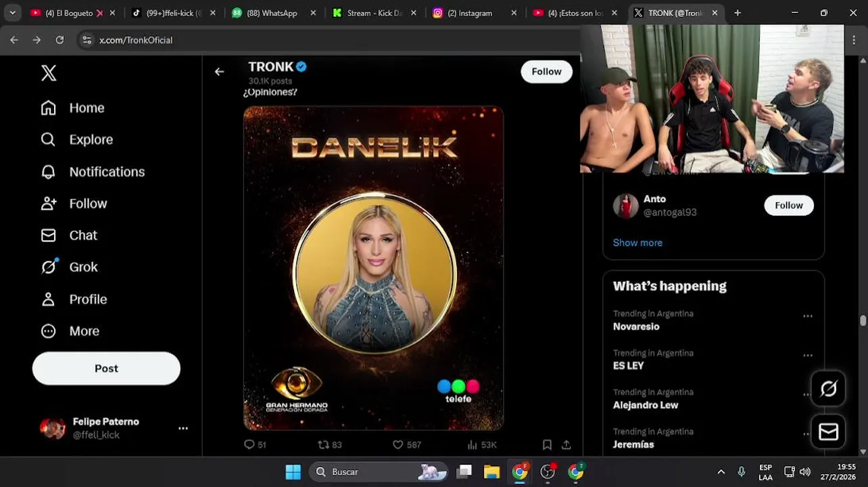Click the X logo in sidebar
The height and width of the screenshot is (487, 868).
[49, 73]
